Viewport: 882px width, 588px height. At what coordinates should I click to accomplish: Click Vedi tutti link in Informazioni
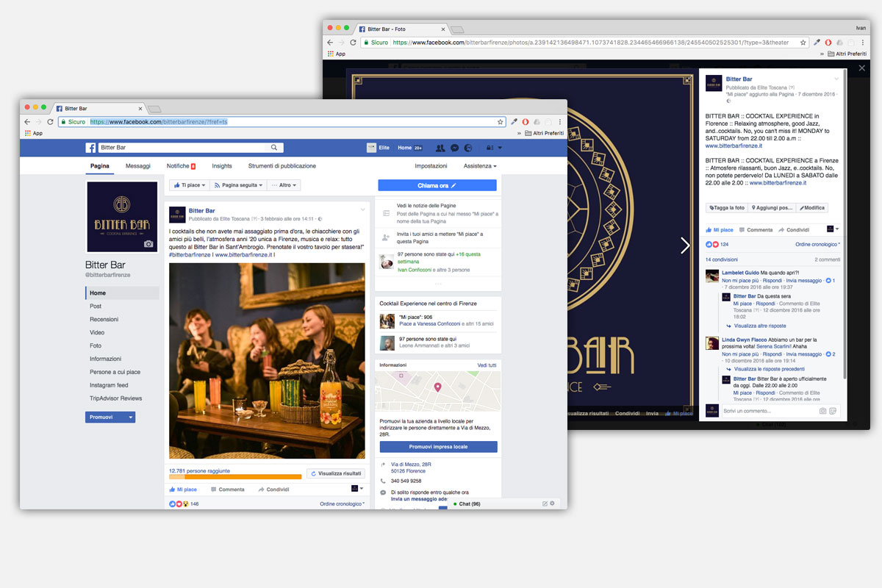[487, 365]
